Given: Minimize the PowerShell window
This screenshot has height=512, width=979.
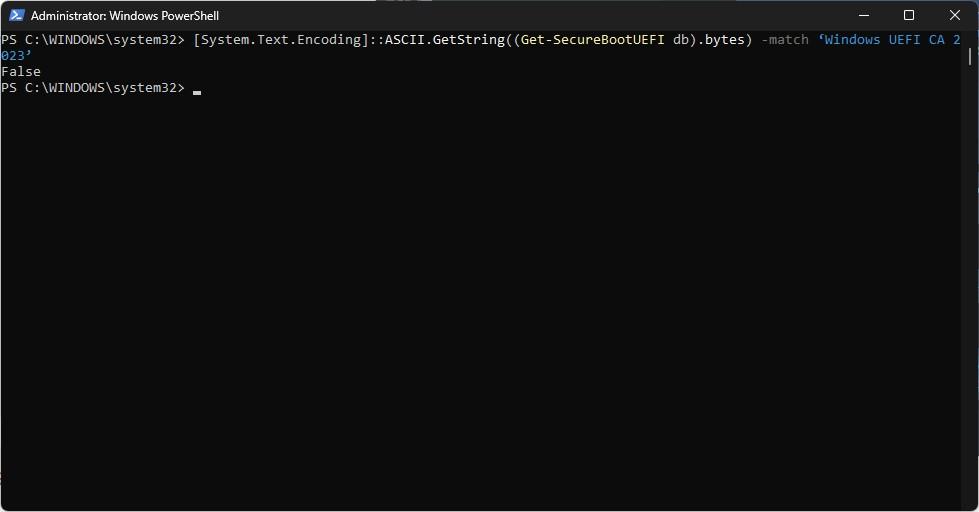Looking at the screenshot, I should coord(864,15).
